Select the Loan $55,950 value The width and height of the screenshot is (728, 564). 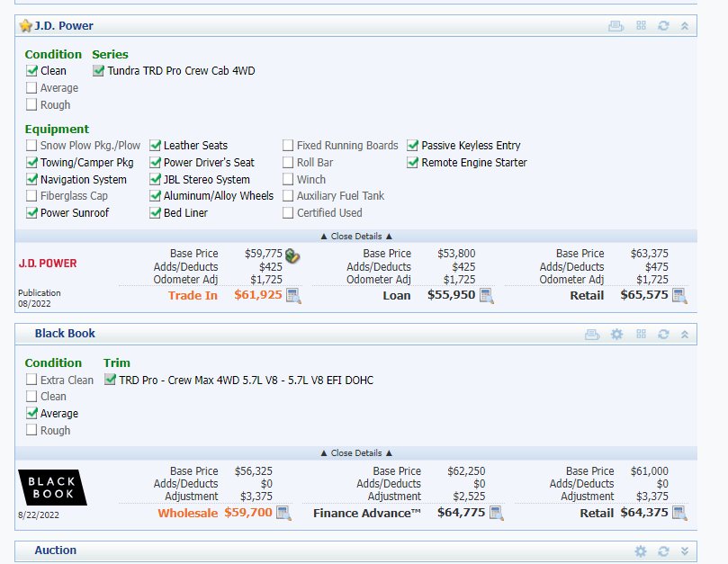click(x=451, y=295)
